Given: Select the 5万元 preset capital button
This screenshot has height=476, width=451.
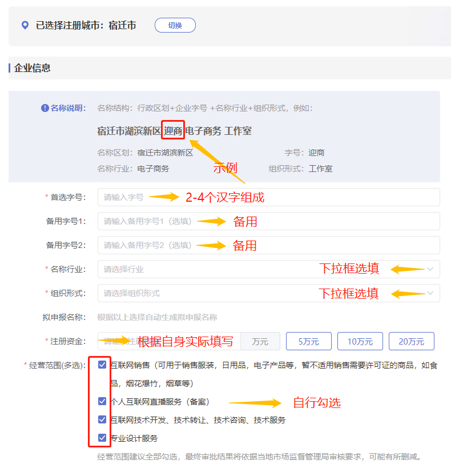Looking at the screenshot, I should point(308,341).
